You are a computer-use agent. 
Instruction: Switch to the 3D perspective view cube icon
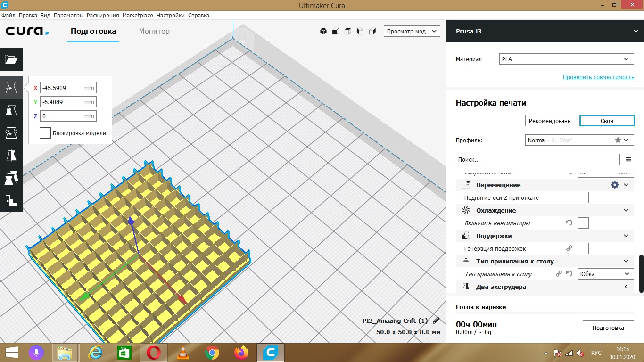[x=323, y=32]
